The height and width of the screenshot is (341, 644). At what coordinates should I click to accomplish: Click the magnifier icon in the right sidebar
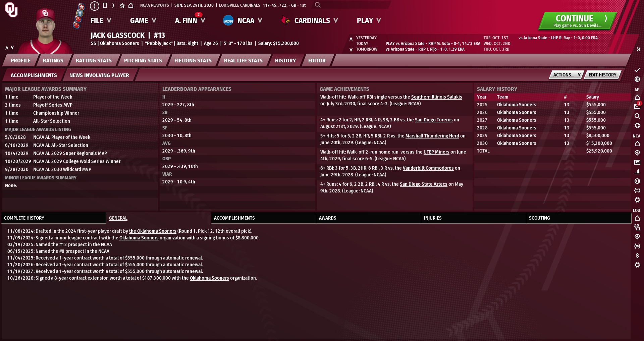click(637, 116)
